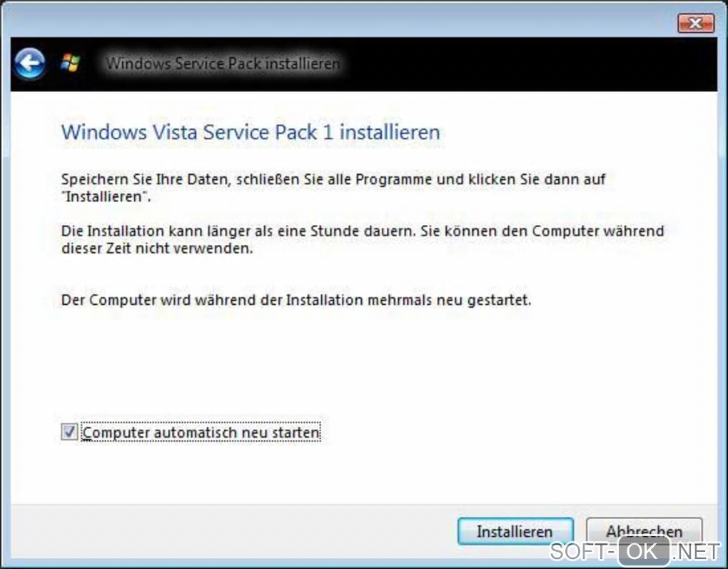
Task: Click the "Windows Service Pack installieren" title text
Action: tap(223, 64)
